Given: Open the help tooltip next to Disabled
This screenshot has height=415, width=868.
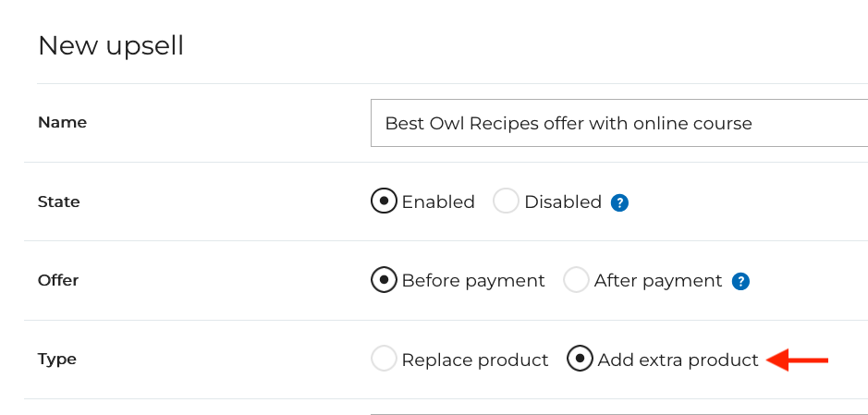Looking at the screenshot, I should [x=620, y=202].
